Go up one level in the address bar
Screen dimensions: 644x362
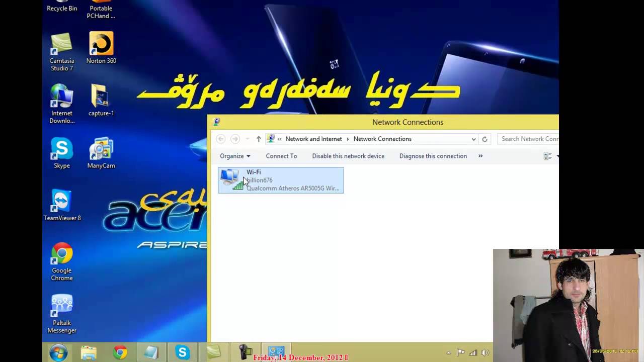point(259,139)
